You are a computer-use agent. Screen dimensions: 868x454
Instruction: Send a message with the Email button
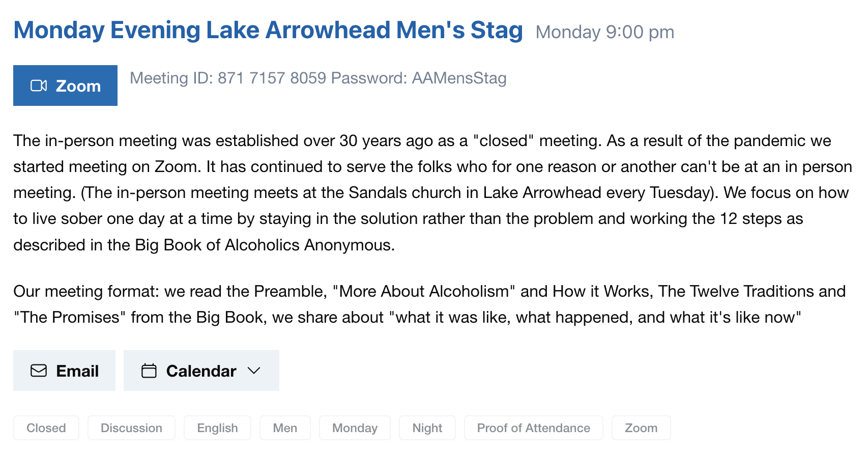click(64, 371)
